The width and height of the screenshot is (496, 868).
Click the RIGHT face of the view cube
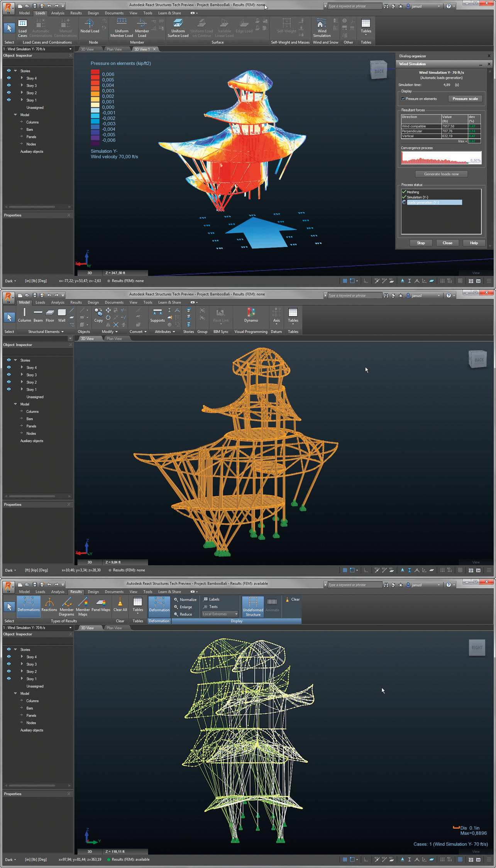coord(477,648)
